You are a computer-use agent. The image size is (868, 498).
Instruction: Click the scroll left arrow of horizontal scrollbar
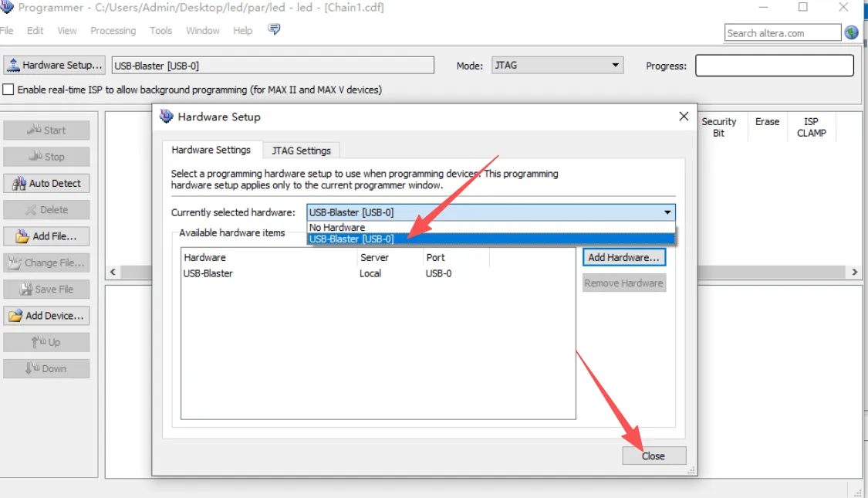(113, 272)
